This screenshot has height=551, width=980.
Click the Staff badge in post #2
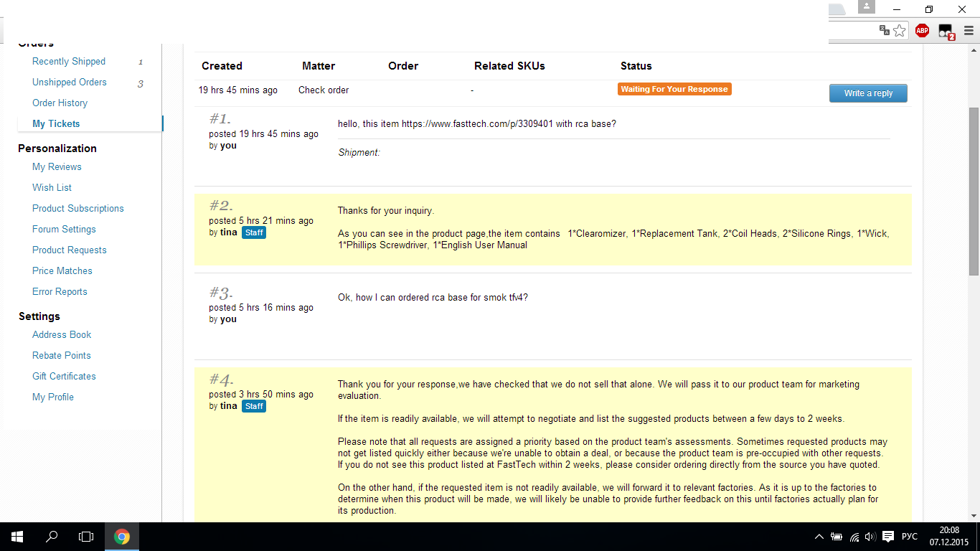point(254,232)
